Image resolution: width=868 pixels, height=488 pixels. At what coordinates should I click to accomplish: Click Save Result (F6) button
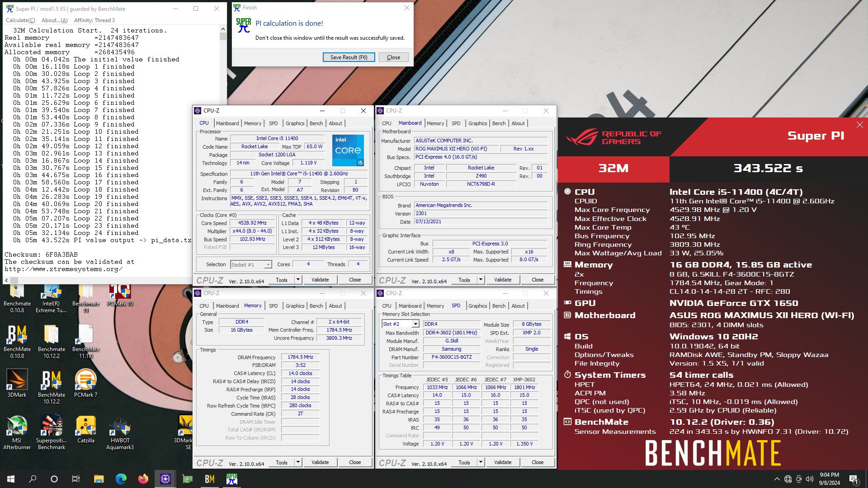click(x=349, y=57)
